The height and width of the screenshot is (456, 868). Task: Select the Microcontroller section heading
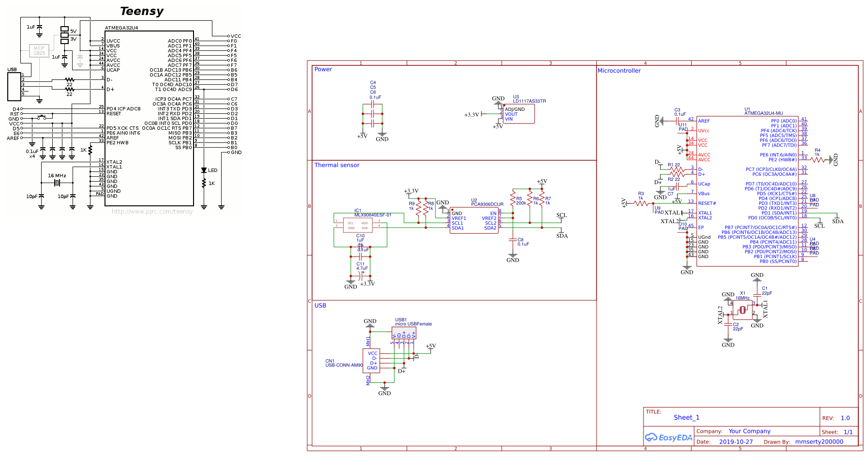[619, 71]
